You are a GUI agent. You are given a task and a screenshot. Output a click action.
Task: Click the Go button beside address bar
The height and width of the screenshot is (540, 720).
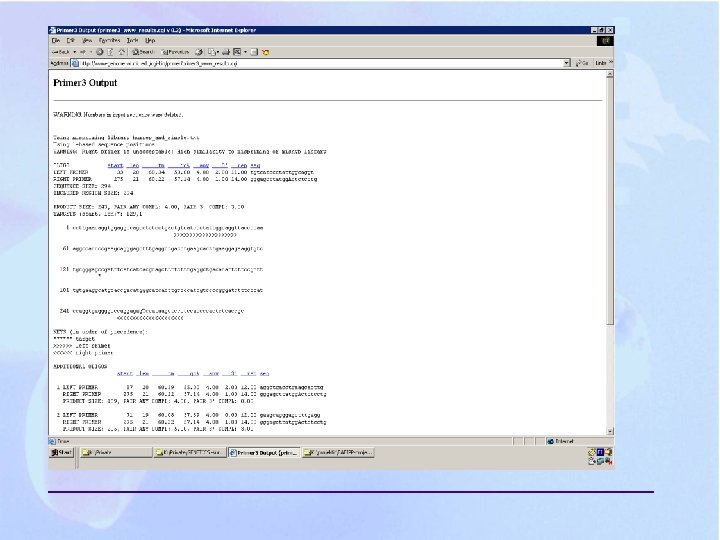582,63
